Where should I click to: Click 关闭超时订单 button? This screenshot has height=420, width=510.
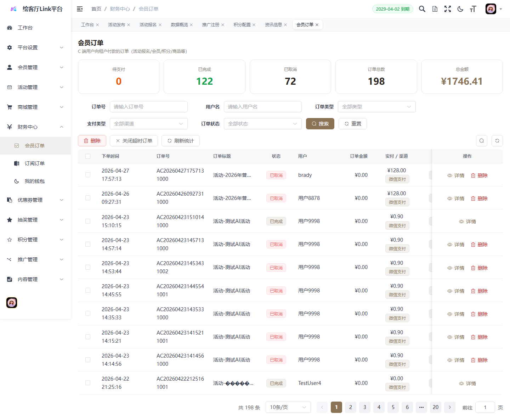coord(134,141)
